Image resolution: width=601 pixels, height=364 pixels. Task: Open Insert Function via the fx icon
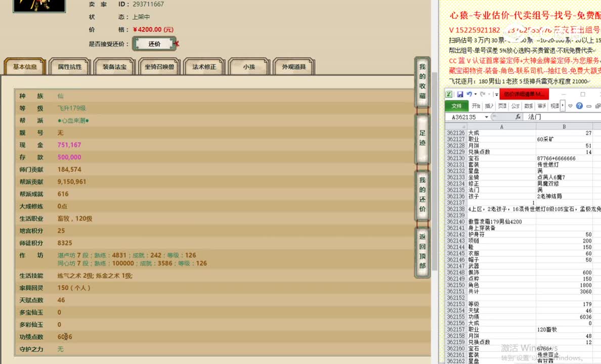tap(519, 116)
